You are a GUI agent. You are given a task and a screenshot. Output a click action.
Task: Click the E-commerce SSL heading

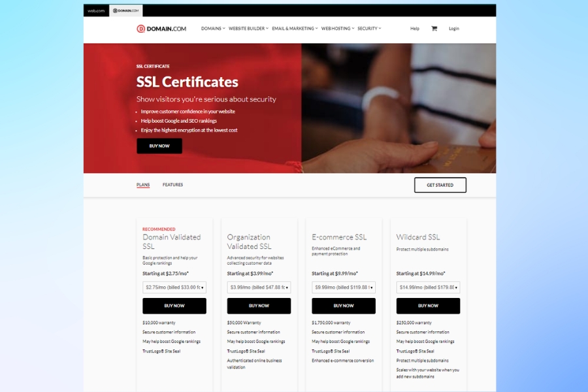pos(339,237)
